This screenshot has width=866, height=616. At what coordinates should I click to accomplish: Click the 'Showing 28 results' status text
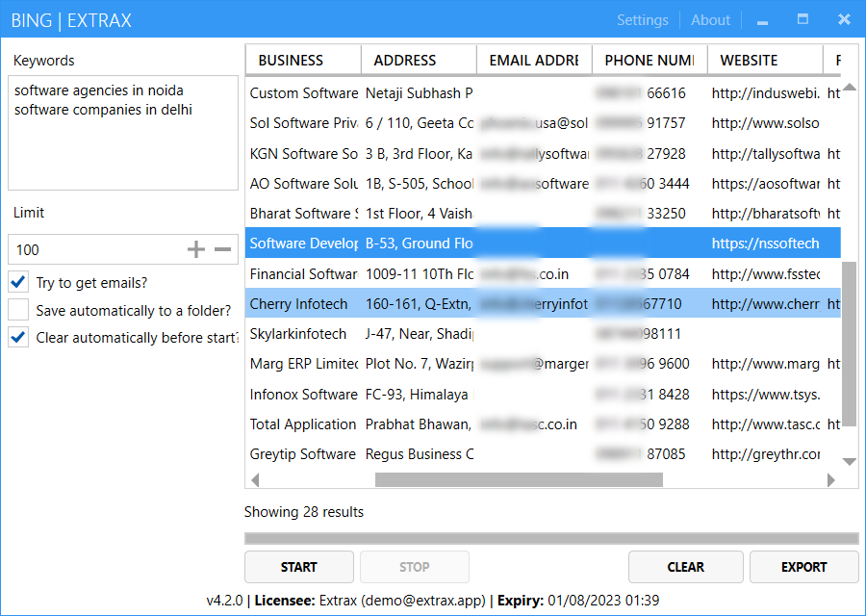point(304,512)
